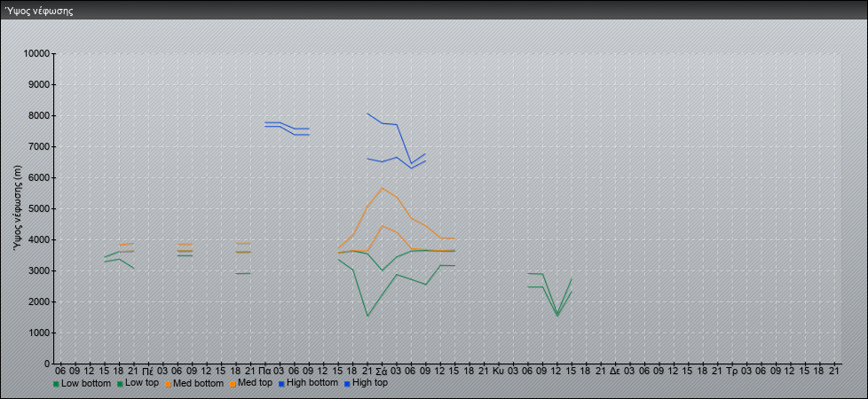The width and height of the screenshot is (868, 399).
Task: Click the "Πα" day label on the time axis
Action: (264, 371)
